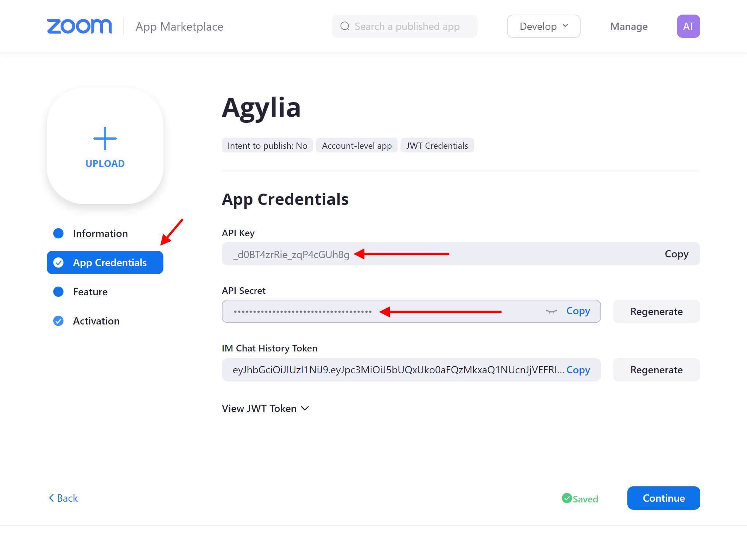
Task: Open the Manage page
Action: tap(629, 27)
